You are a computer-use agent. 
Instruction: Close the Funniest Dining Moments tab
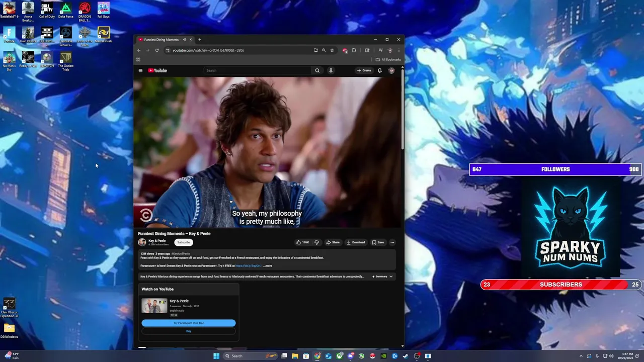pyautogui.click(x=191, y=39)
